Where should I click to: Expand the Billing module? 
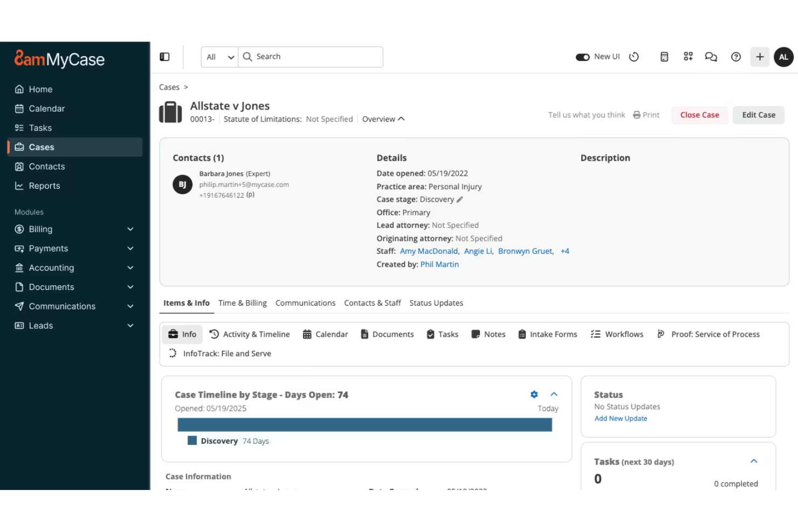pyautogui.click(x=75, y=229)
